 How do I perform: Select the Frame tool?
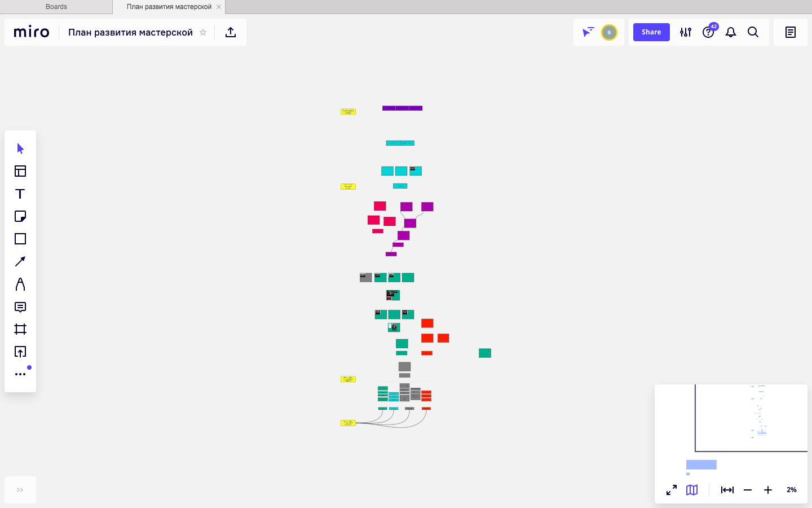(20, 329)
